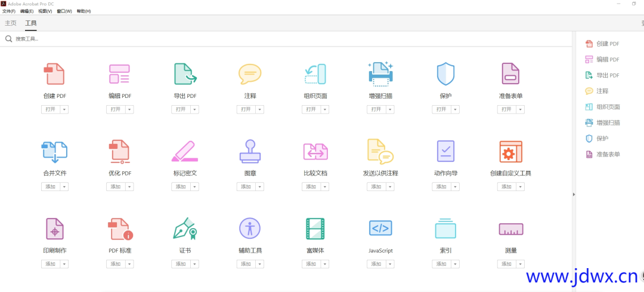Image resolution: width=644 pixels, height=292 pixels.
Task: Select the 标记密文 highlighter icon
Action: 185,151
